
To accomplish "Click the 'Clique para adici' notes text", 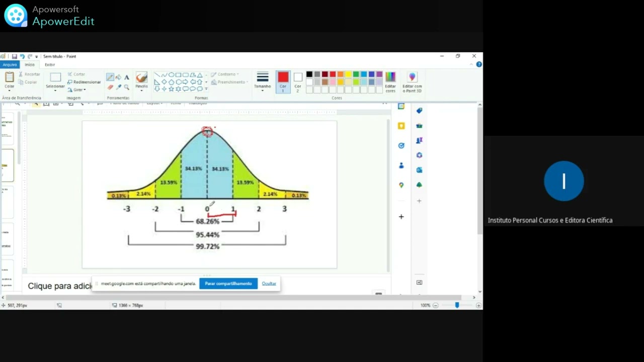I will tap(60, 286).
